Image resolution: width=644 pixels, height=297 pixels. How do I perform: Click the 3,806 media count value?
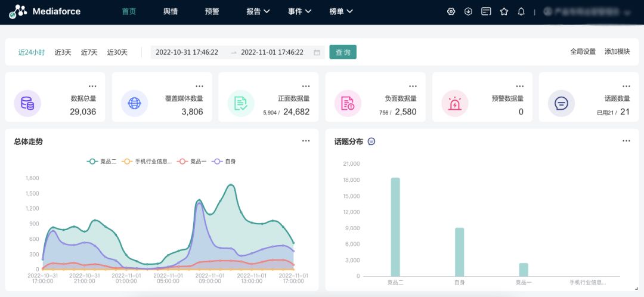coord(192,112)
